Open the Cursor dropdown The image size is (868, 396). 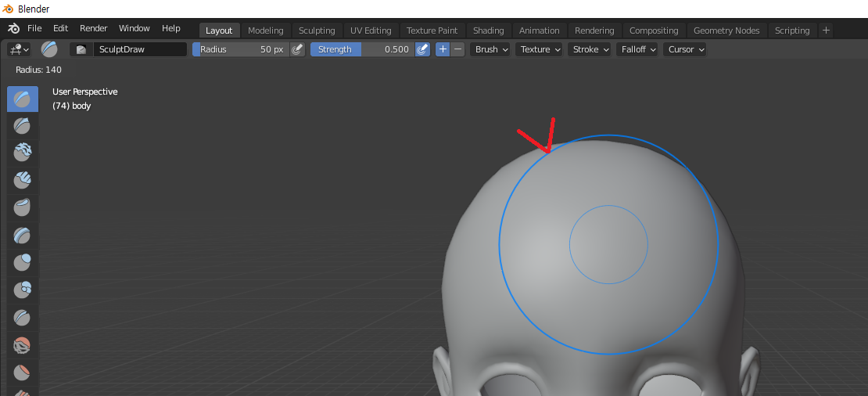click(x=685, y=50)
